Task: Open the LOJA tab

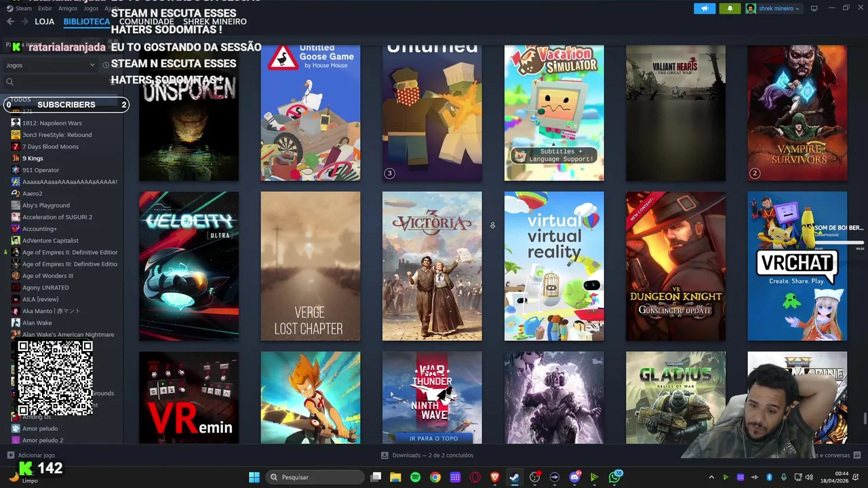Action: (44, 22)
